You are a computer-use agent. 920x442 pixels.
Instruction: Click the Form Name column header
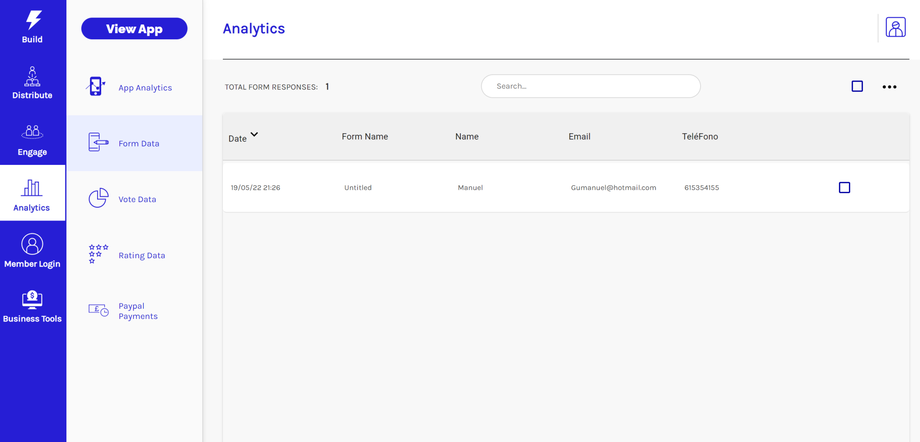(x=364, y=136)
